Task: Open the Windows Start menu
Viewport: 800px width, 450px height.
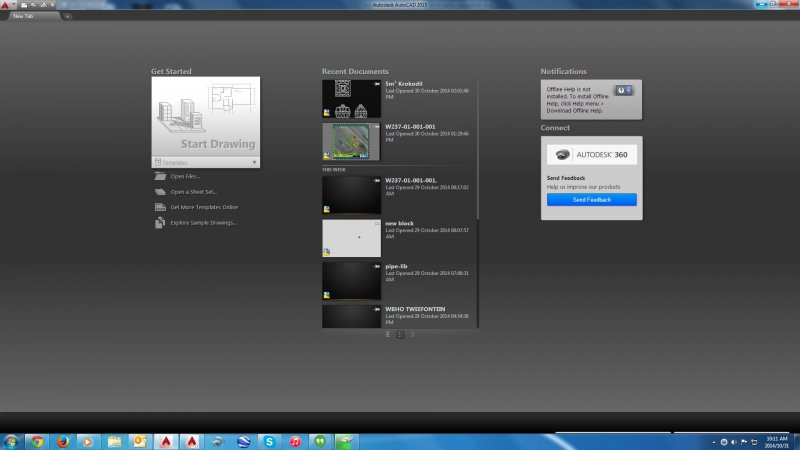Action: [11, 441]
